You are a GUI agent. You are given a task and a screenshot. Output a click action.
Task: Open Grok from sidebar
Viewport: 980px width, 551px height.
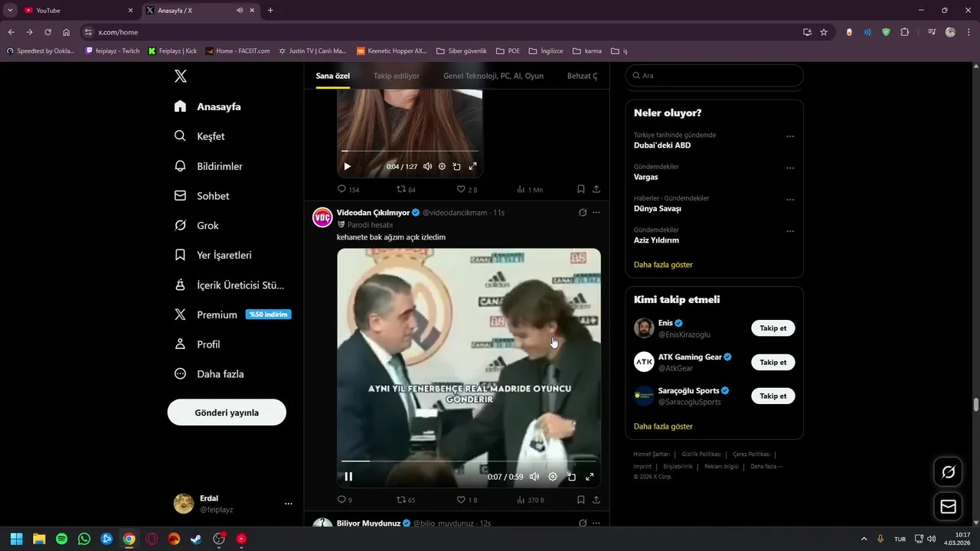[196, 226]
